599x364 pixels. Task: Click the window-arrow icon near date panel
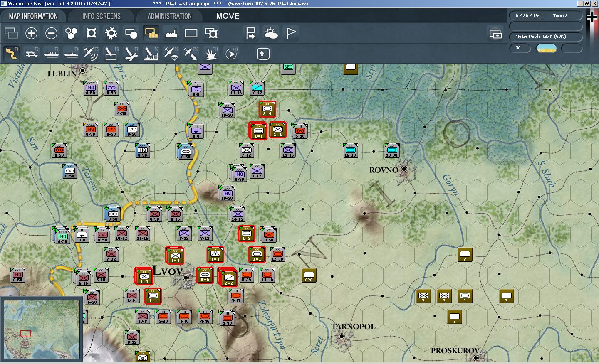click(495, 34)
